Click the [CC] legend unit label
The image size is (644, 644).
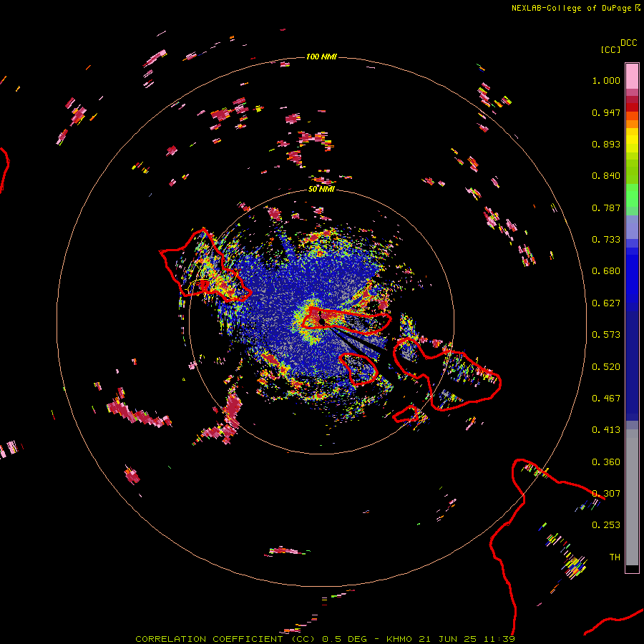tap(610, 49)
